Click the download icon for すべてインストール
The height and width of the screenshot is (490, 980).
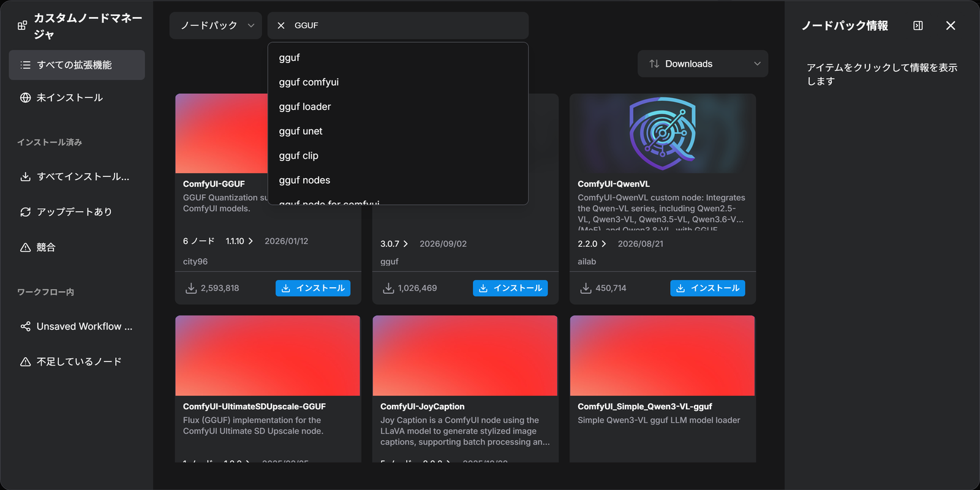point(25,176)
